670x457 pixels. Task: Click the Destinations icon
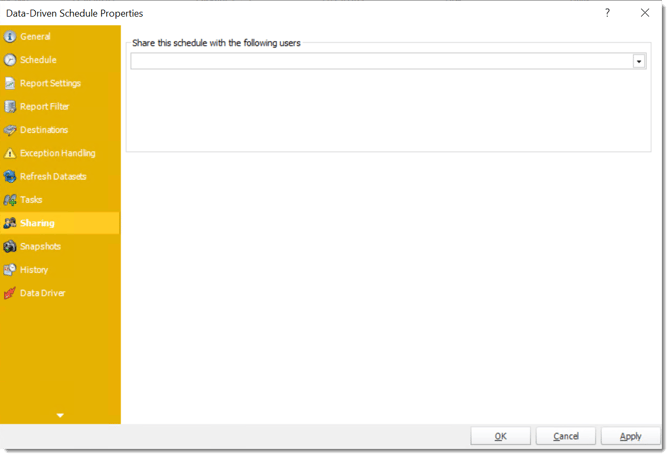tap(10, 130)
